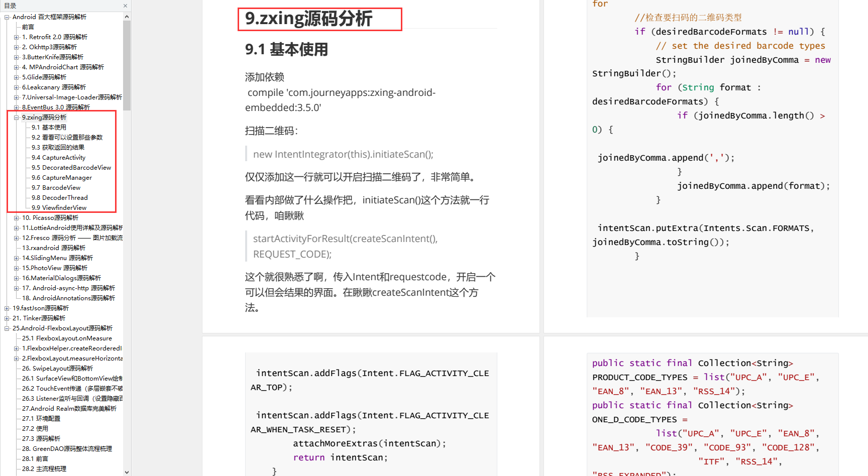Click the 9.1 基本使用 subheading in page
The width and height of the screenshot is (868, 476).
(286, 49)
